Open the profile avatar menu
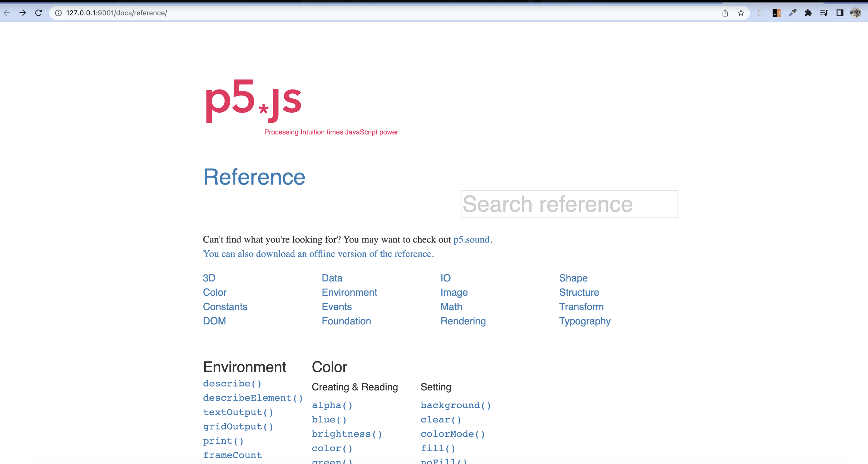The height and width of the screenshot is (464, 868). click(856, 13)
